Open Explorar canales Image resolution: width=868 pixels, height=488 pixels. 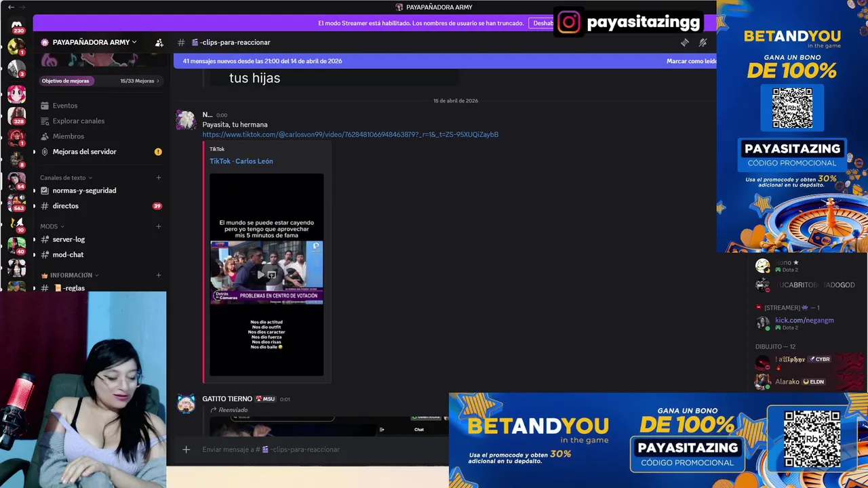pyautogui.click(x=79, y=121)
